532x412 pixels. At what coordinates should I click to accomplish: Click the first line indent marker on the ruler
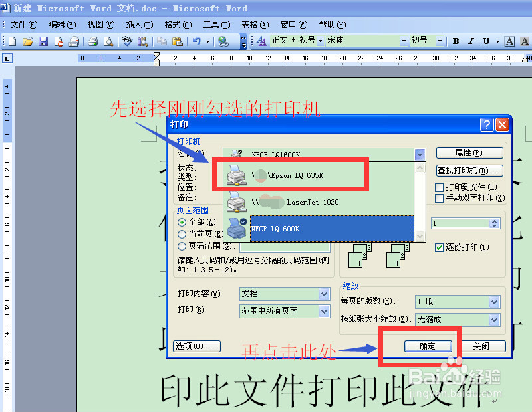click(156, 56)
